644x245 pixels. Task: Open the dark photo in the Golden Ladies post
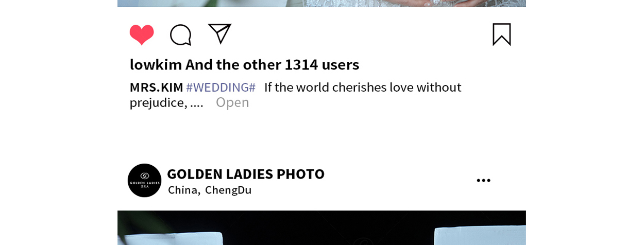(x=321, y=227)
